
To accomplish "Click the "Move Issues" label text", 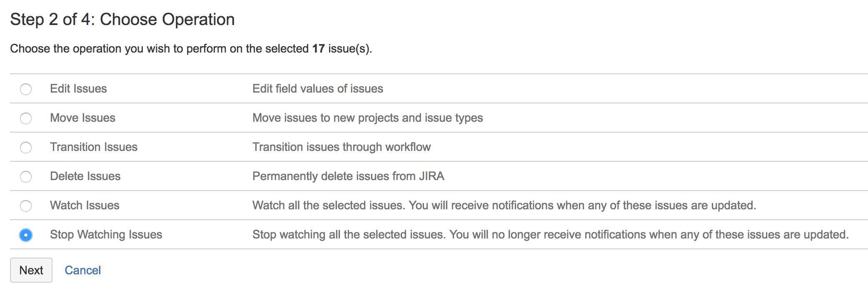I will [x=82, y=118].
